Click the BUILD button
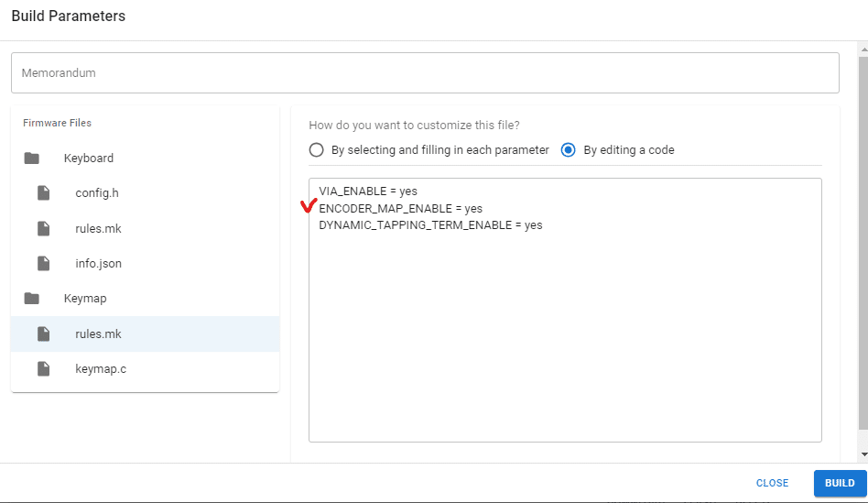The image size is (868, 503). pyautogui.click(x=840, y=483)
